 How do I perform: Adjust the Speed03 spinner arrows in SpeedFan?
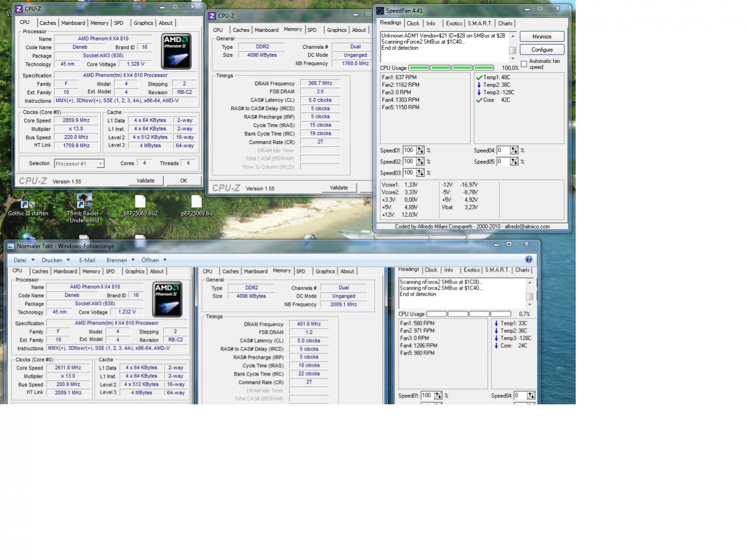pyautogui.click(x=420, y=173)
